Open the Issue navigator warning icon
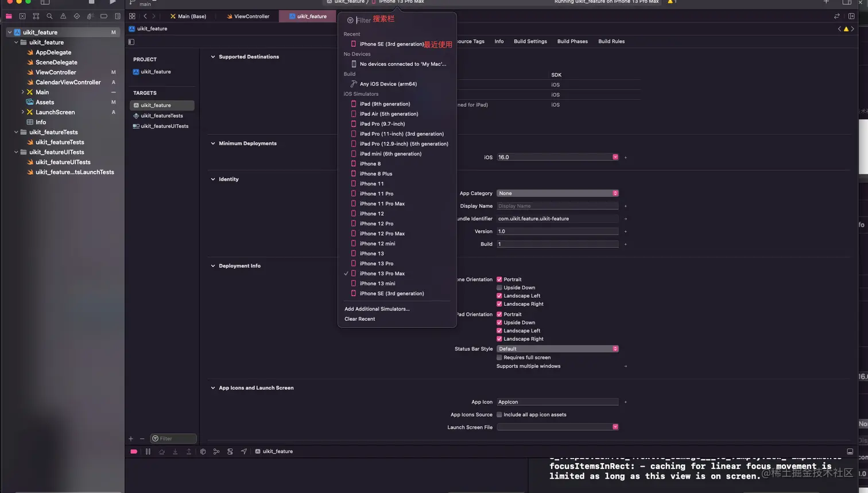Viewport: 868px width, 493px height. pyautogui.click(x=63, y=16)
